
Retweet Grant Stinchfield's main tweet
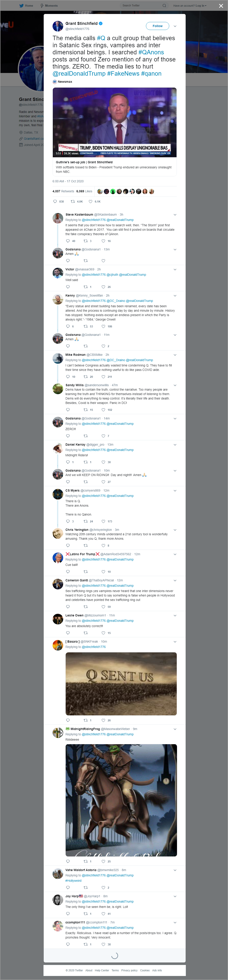[x=73, y=201]
